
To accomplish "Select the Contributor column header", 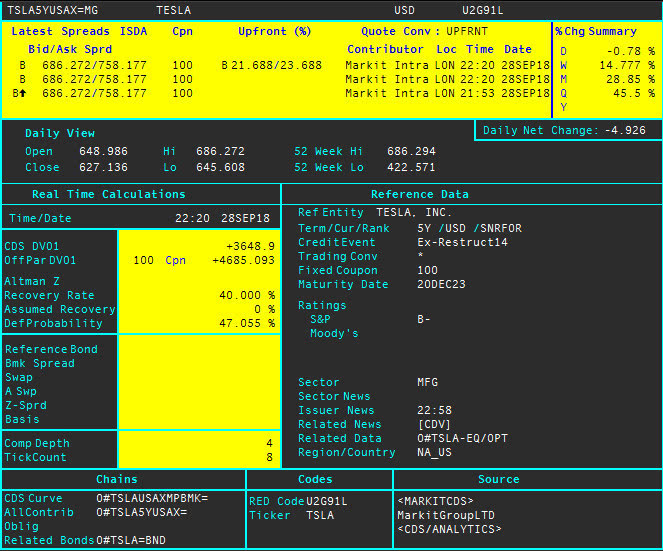I will point(385,49).
